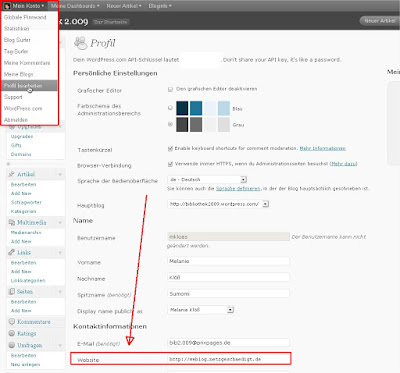Open Domains link in sidebar

21,154
